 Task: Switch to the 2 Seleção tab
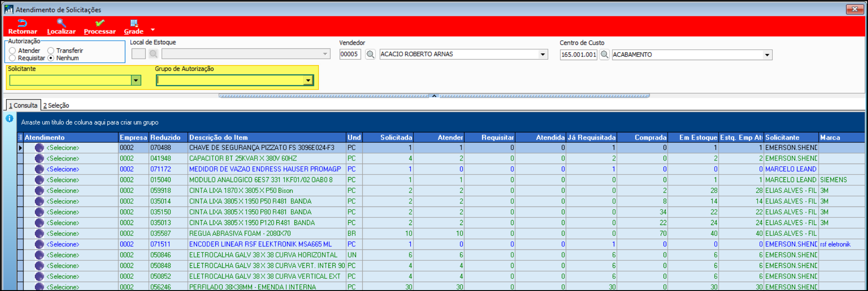click(x=56, y=105)
